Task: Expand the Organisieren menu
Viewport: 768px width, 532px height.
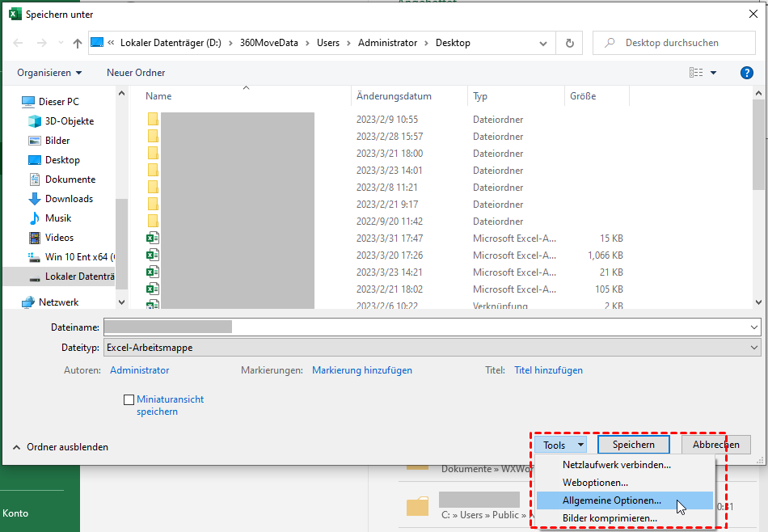Action: point(49,73)
